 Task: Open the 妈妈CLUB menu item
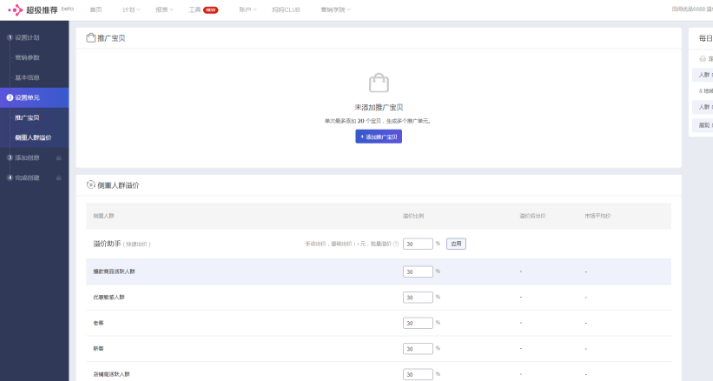tap(286, 10)
